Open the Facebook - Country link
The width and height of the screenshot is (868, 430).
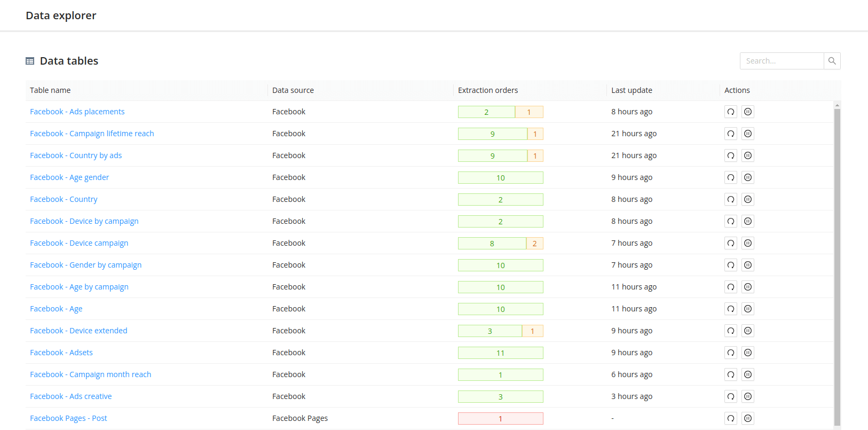[64, 199]
